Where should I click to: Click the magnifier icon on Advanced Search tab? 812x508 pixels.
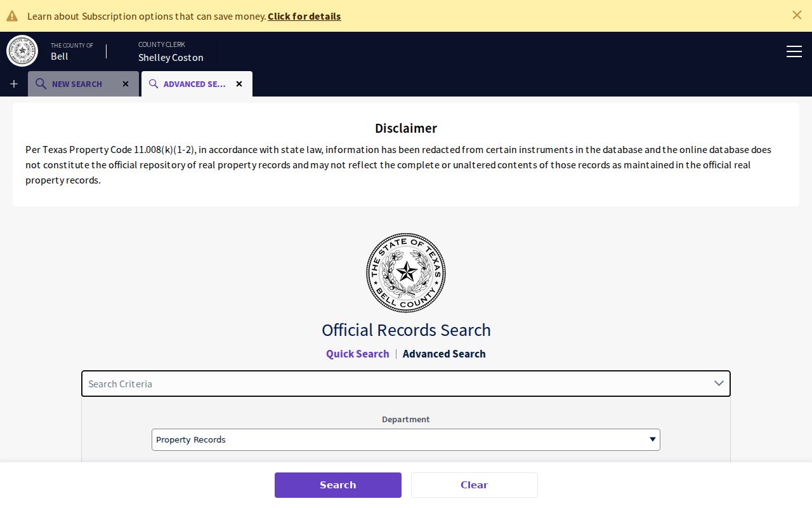point(154,84)
